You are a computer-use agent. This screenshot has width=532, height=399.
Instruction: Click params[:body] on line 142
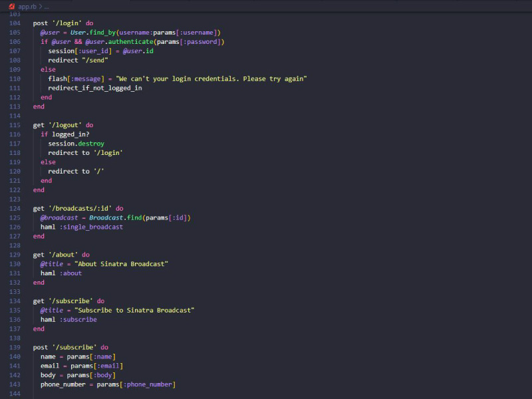coord(91,375)
